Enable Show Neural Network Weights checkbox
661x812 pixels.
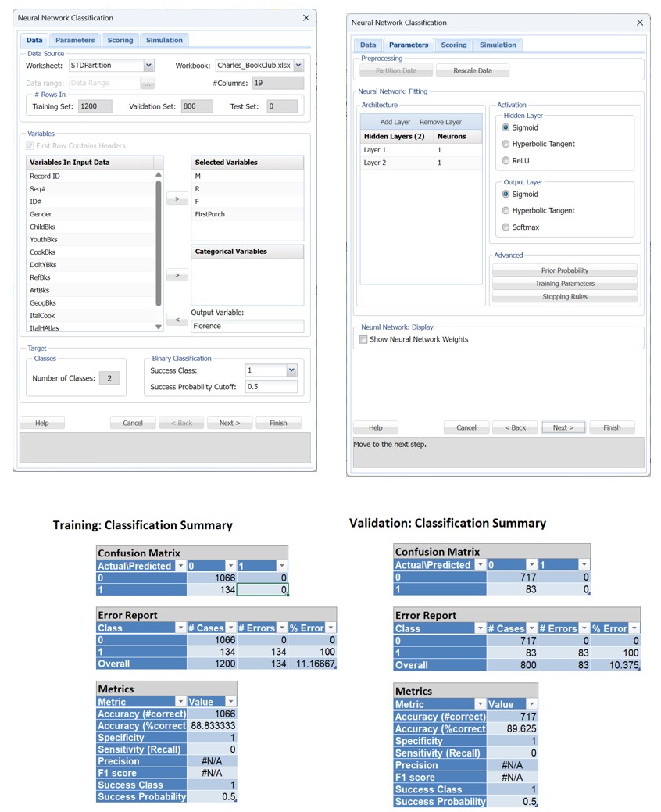tap(363, 339)
